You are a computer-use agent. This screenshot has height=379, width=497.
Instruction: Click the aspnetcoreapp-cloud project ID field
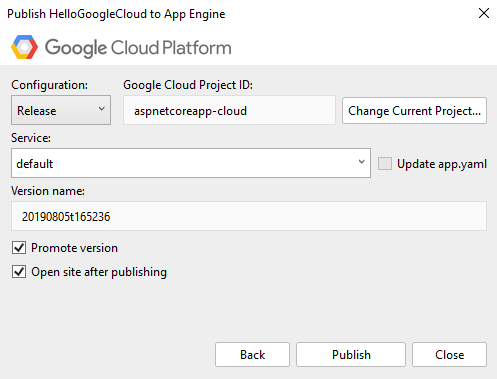pyautogui.click(x=229, y=110)
